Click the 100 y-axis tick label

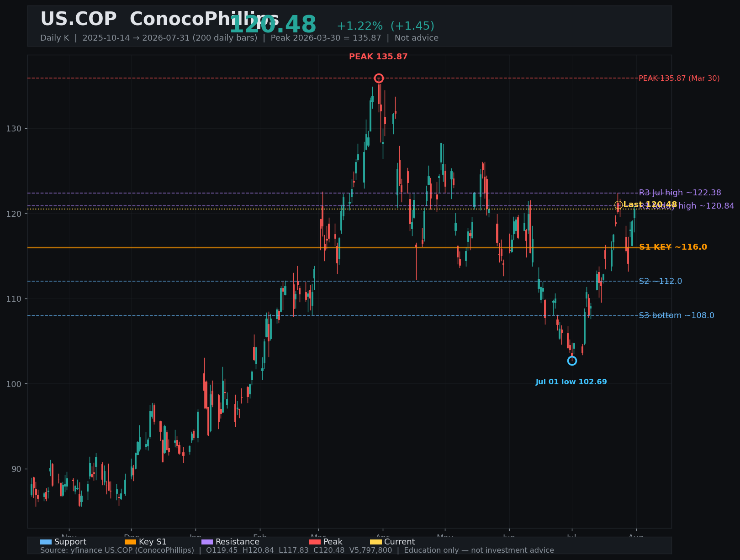point(14,384)
